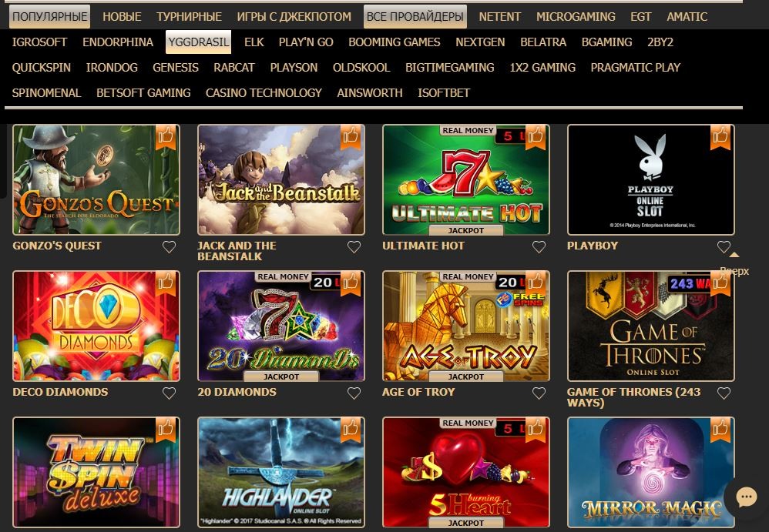Choose Pragmatic Play provider filter
This screenshot has height=532, width=769.
click(x=635, y=68)
